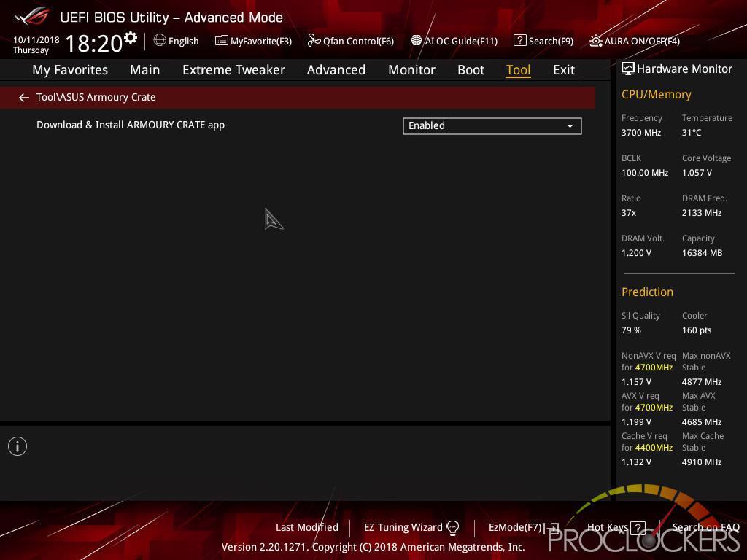
Task: Switch to My Favorites tab
Action: click(x=70, y=70)
